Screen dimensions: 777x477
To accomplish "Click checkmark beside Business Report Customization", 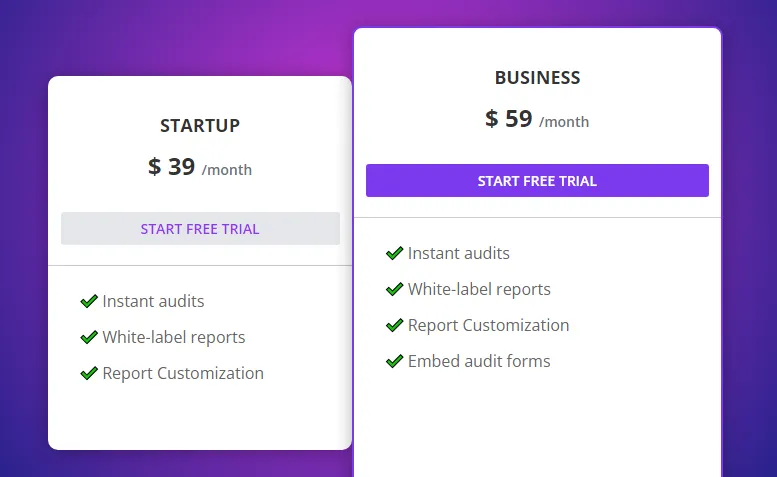I will 394,325.
